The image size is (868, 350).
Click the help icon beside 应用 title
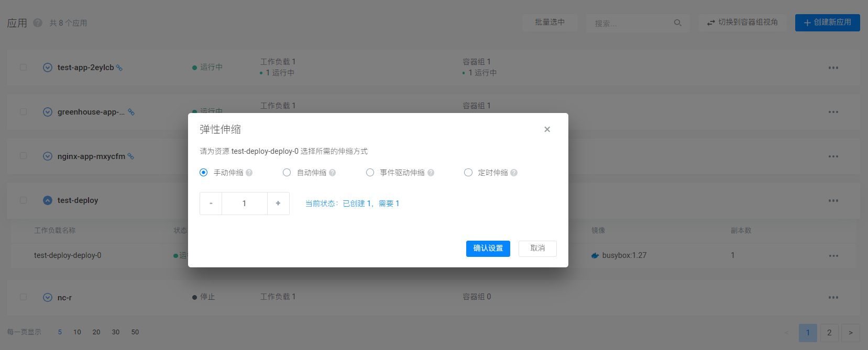coord(38,23)
